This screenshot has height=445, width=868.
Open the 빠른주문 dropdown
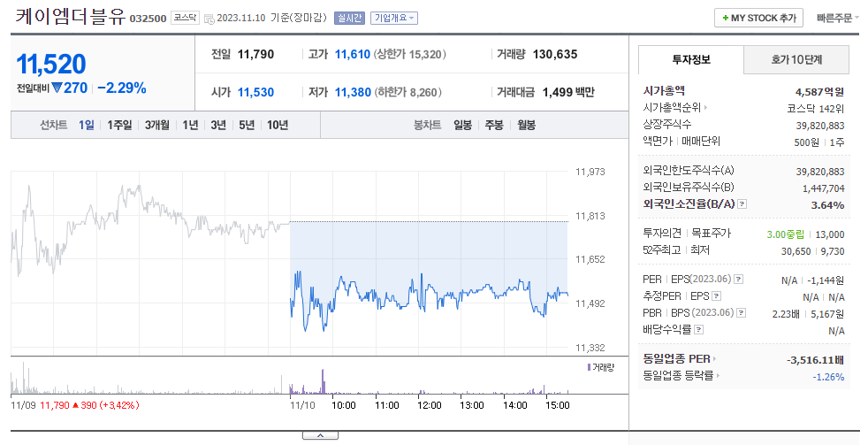(x=838, y=19)
